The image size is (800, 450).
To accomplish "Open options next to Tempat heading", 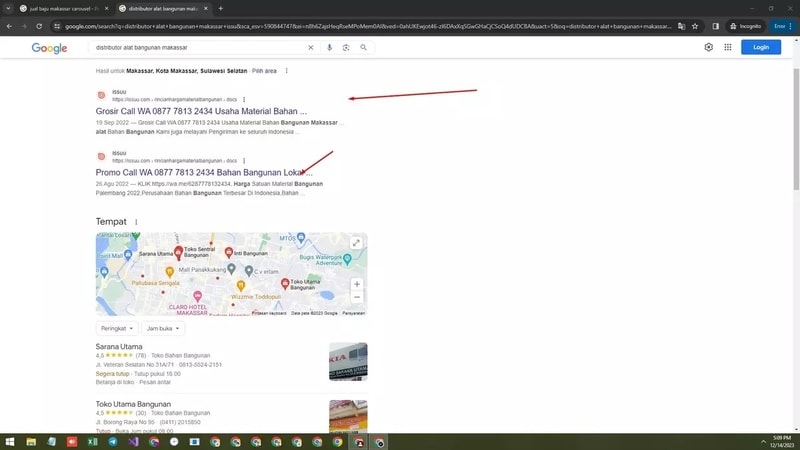I will (136, 222).
